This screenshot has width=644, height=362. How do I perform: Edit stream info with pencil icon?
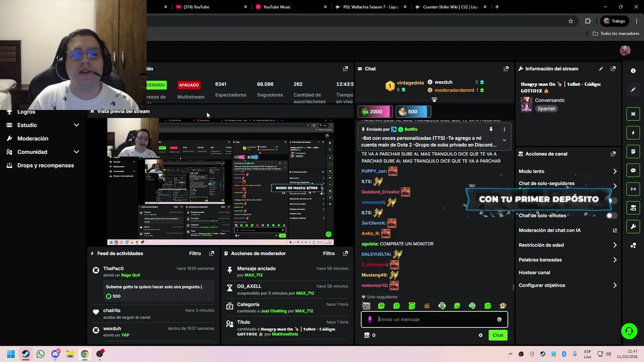pos(601,69)
